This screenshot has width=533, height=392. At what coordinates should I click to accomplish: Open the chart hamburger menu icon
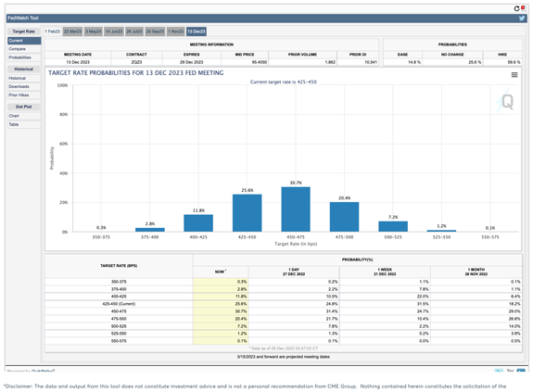[x=514, y=75]
